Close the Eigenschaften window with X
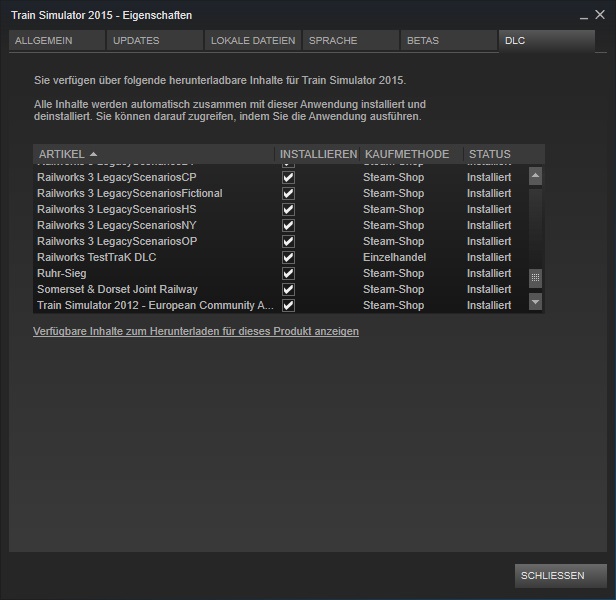Screen dimensions: 616x600 click(x=600, y=15)
